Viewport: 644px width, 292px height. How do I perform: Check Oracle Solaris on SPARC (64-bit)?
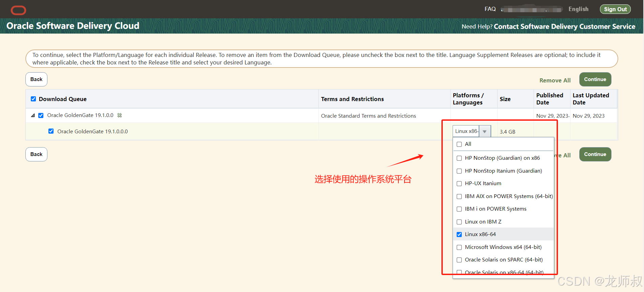point(459,260)
